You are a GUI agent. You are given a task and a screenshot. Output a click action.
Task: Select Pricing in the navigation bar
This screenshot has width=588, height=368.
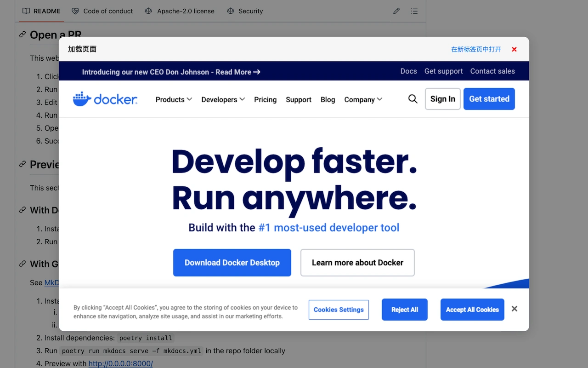[x=265, y=99]
